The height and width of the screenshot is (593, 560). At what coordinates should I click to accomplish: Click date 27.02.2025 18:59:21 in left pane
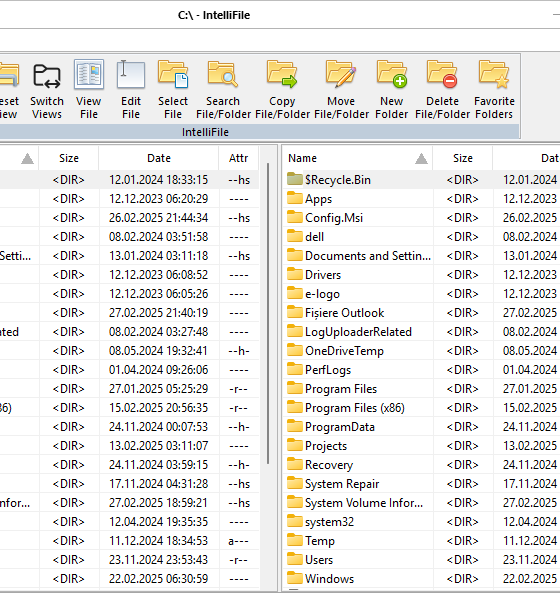pos(158,503)
